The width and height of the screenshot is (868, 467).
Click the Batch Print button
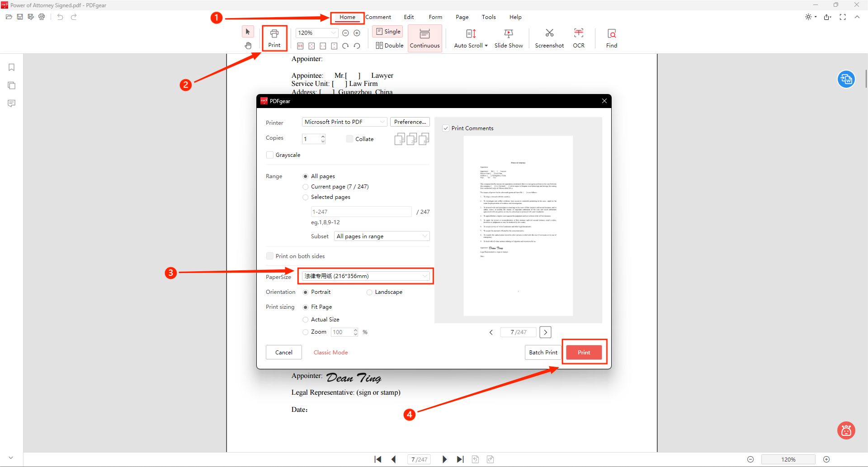pyautogui.click(x=542, y=352)
